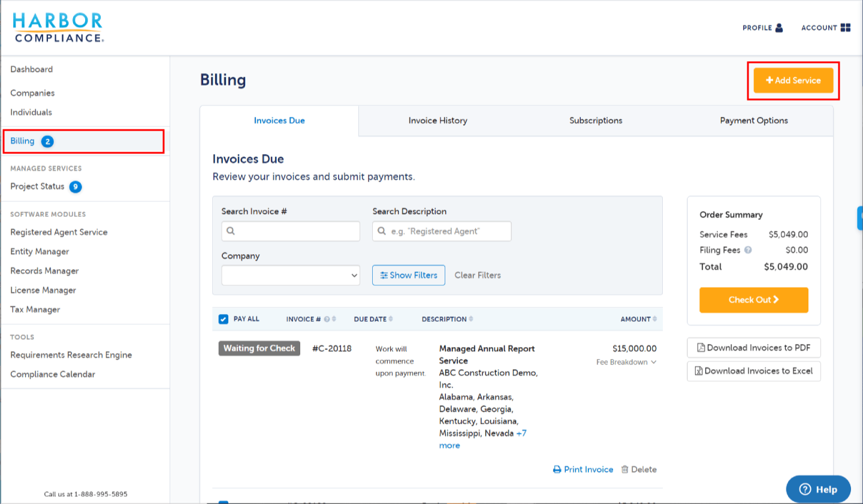Click Download Invoices to Excel

point(754,372)
